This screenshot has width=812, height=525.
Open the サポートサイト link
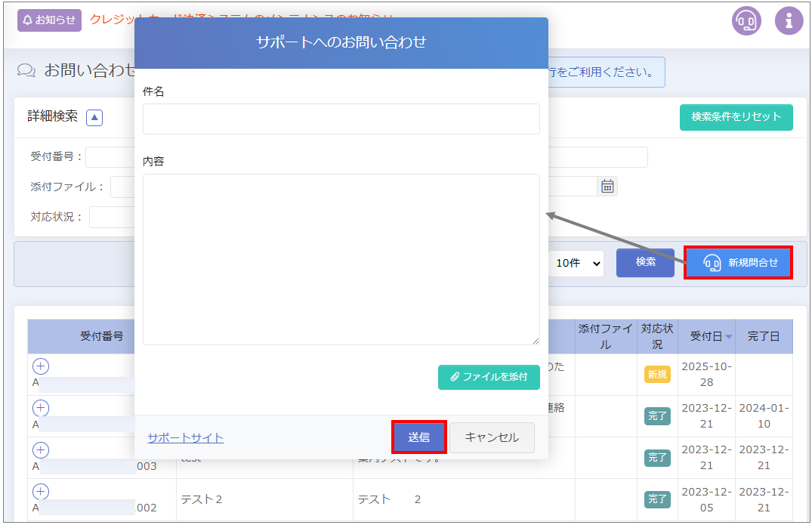pyautogui.click(x=185, y=438)
